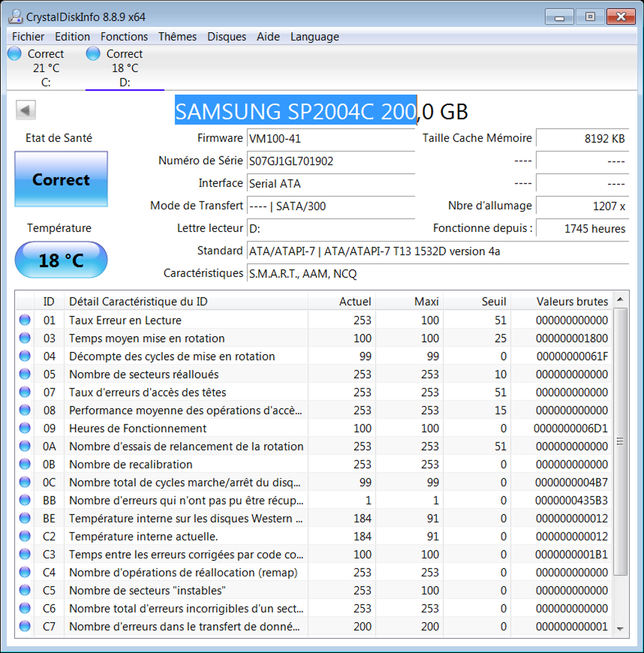Select the Taux Erreur en Lecture row

click(x=314, y=320)
